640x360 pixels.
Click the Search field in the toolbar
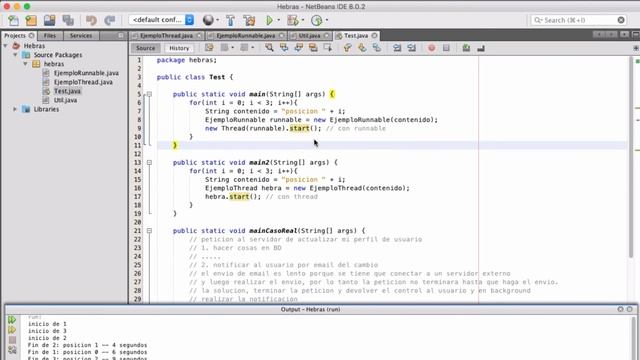(x=579, y=20)
